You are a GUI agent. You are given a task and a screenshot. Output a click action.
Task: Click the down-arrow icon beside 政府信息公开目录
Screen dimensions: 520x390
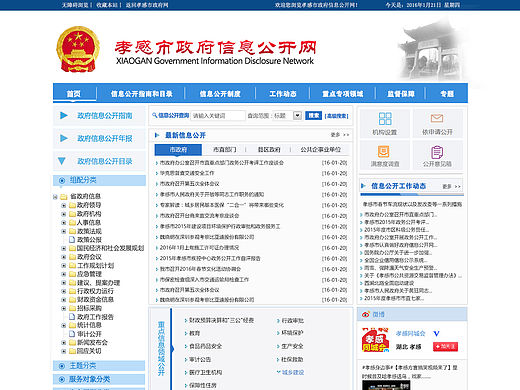(62, 161)
